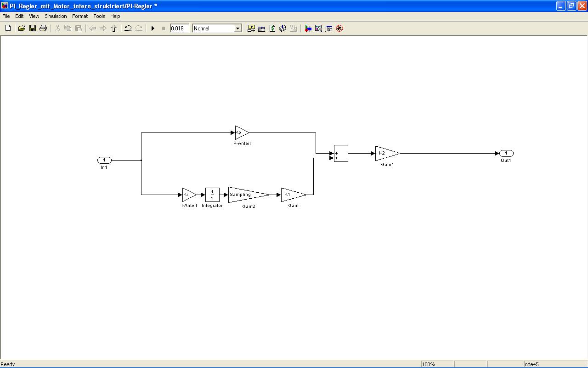Open the Format menu

point(80,16)
